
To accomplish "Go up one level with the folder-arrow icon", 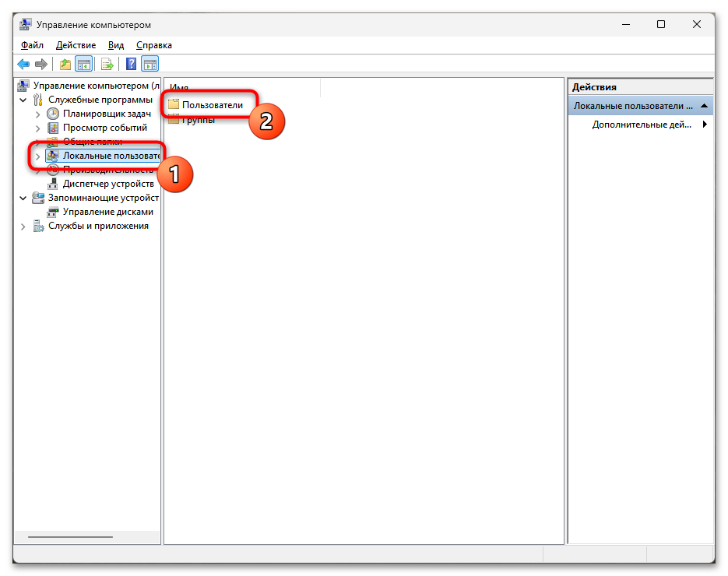I will pyautogui.click(x=65, y=64).
